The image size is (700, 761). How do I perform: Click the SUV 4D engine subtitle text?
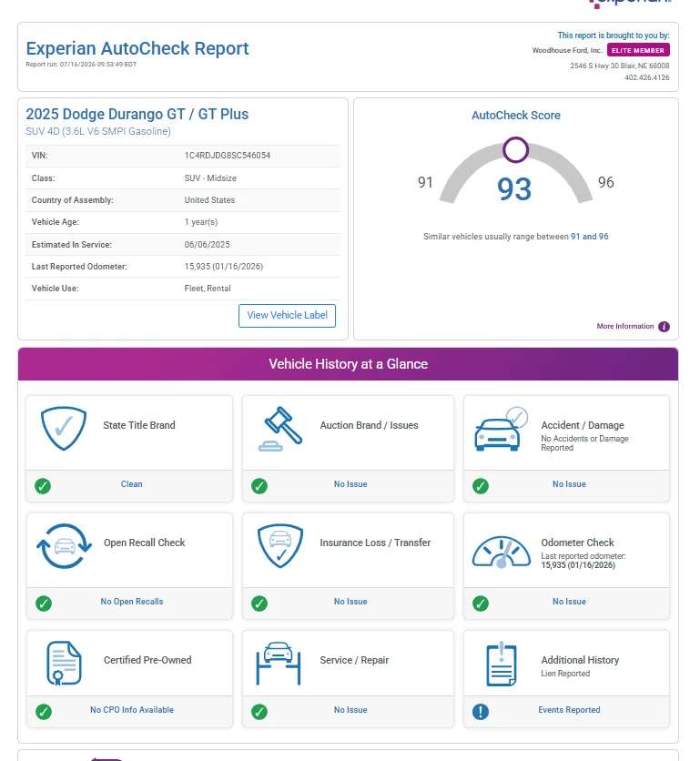[x=98, y=131]
